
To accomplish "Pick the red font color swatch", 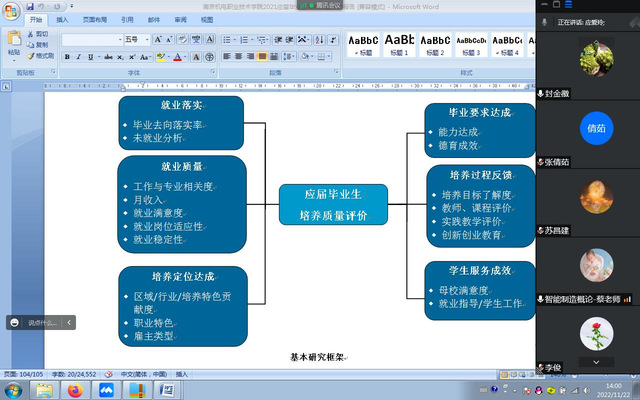I will click(x=177, y=57).
